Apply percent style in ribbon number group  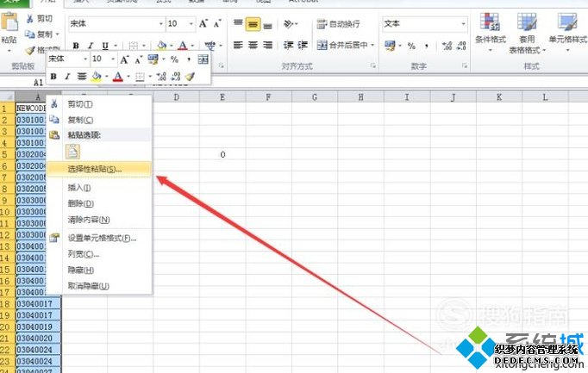(x=411, y=46)
